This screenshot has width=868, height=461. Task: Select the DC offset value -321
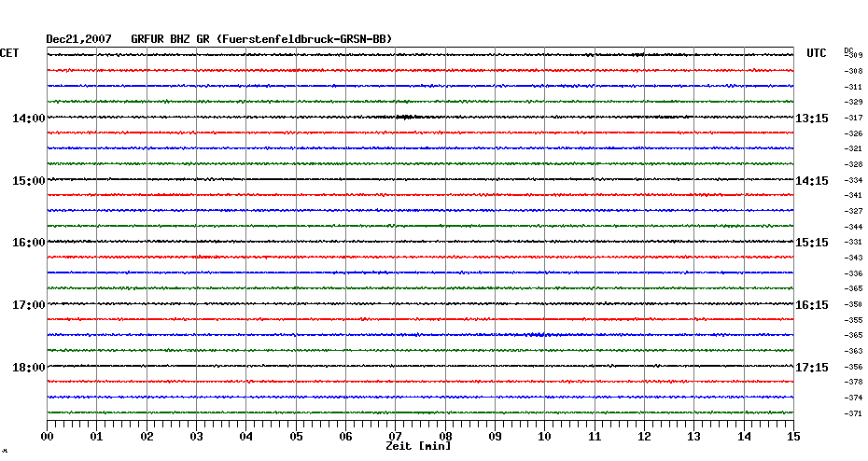(x=854, y=149)
